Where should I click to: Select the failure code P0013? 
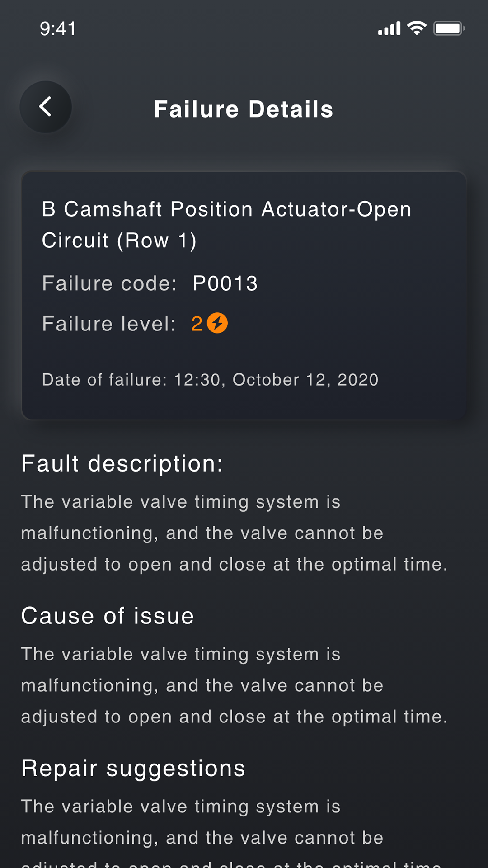[x=225, y=284]
